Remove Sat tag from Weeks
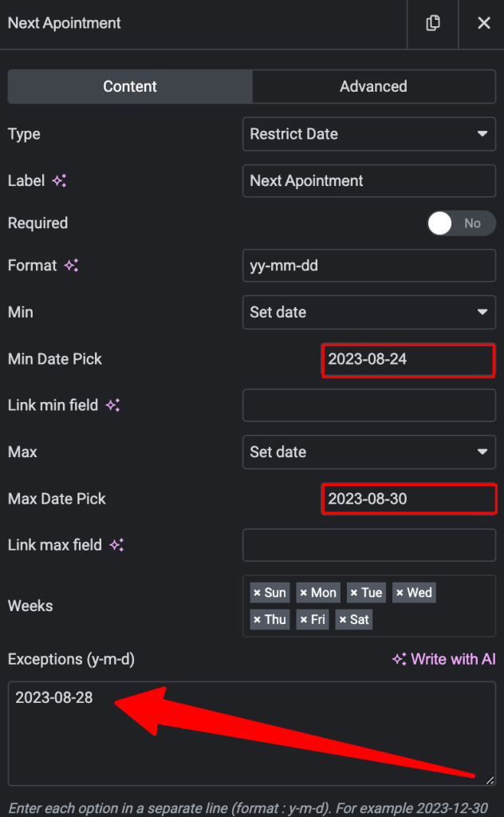 (343, 619)
